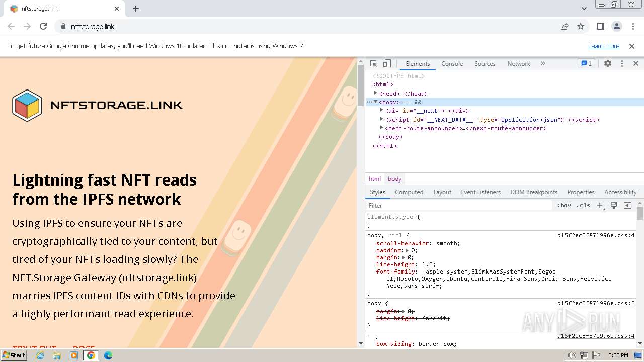Toggle rendering emulations paintbrush icon
Image resolution: width=644 pixels, height=362 pixels.
[614, 205]
